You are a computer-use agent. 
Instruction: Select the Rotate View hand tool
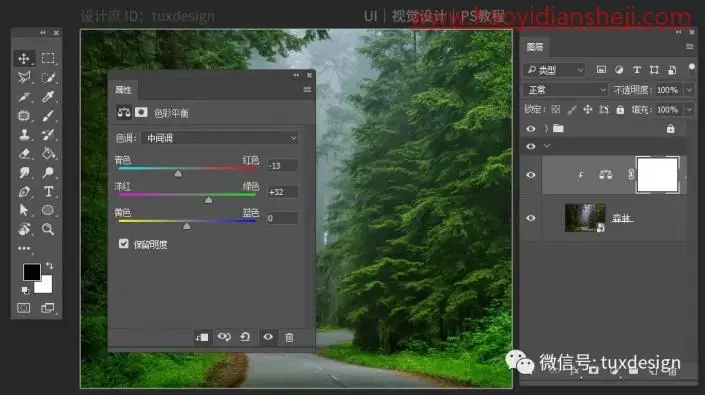[x=24, y=229]
